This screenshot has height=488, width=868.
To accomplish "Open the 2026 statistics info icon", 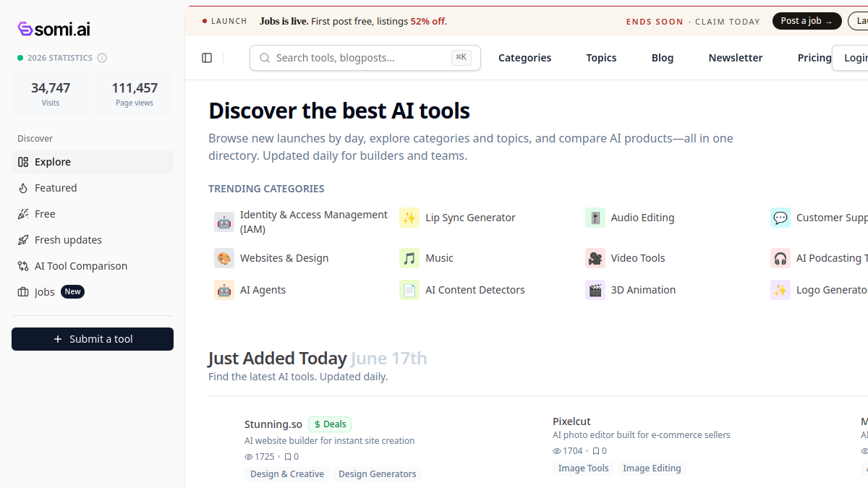I will pyautogui.click(x=102, y=58).
